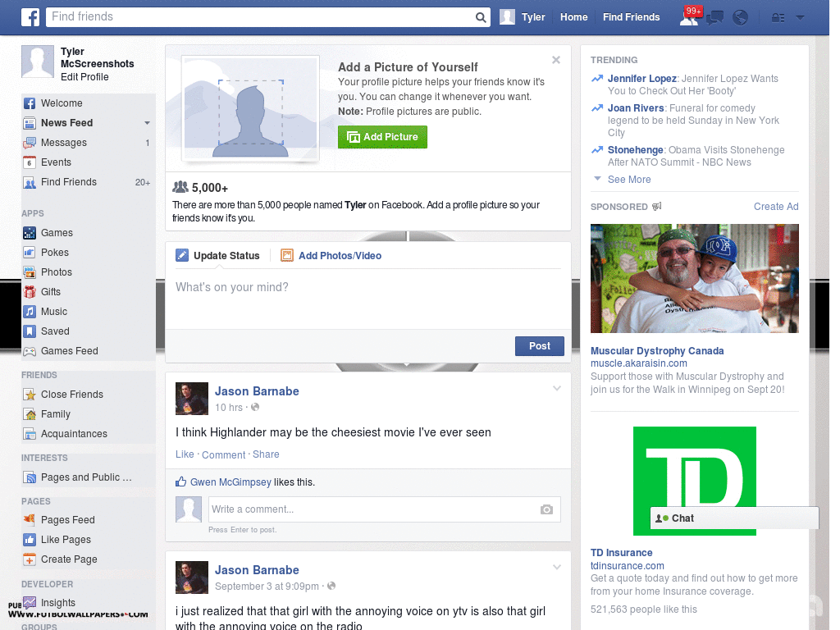Click the camera icon in comment box

[x=546, y=509]
